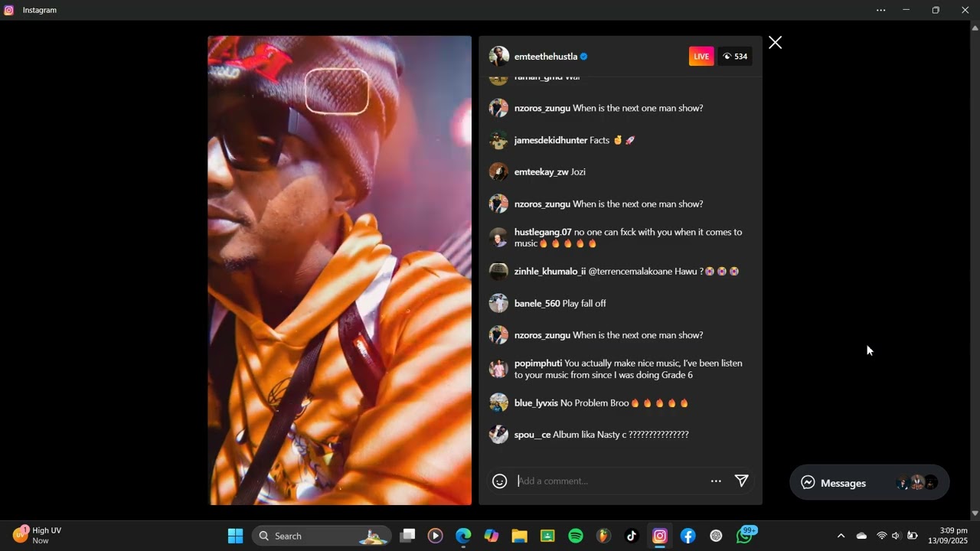Open File Explorer from taskbar
Image resolution: width=980 pixels, height=551 pixels.
[520, 536]
